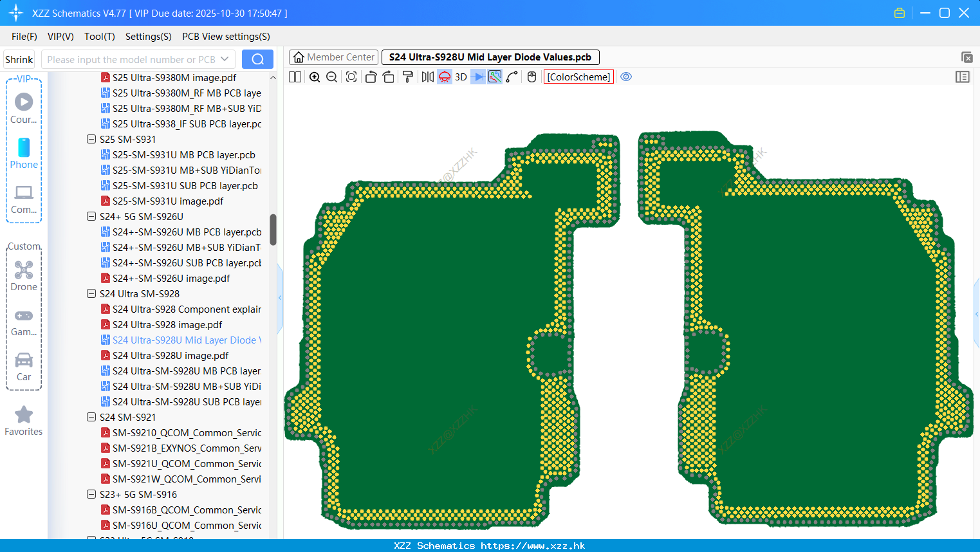Select the Computer sidebar category
This screenshot has width=980, height=552.
tap(24, 199)
